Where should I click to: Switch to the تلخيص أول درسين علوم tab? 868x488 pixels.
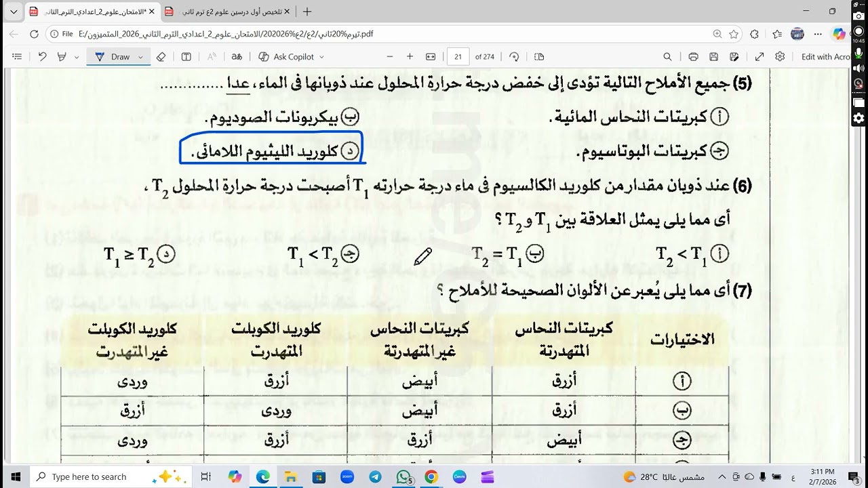228,12
